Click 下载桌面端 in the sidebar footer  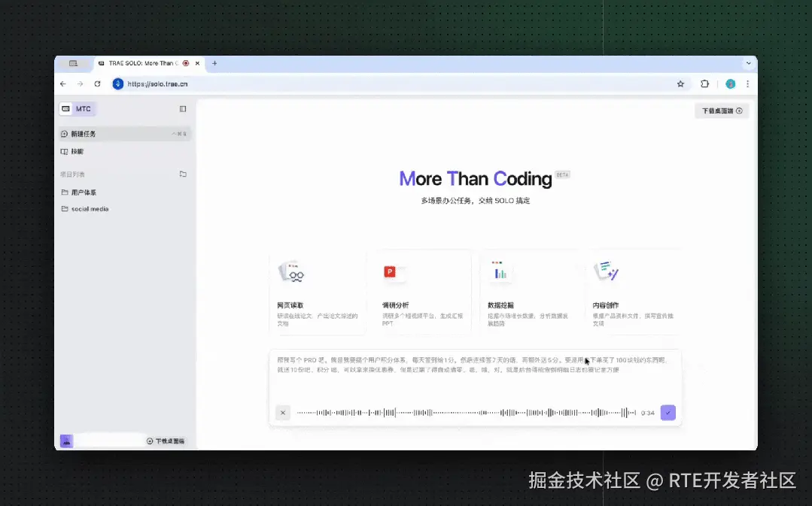tap(166, 441)
